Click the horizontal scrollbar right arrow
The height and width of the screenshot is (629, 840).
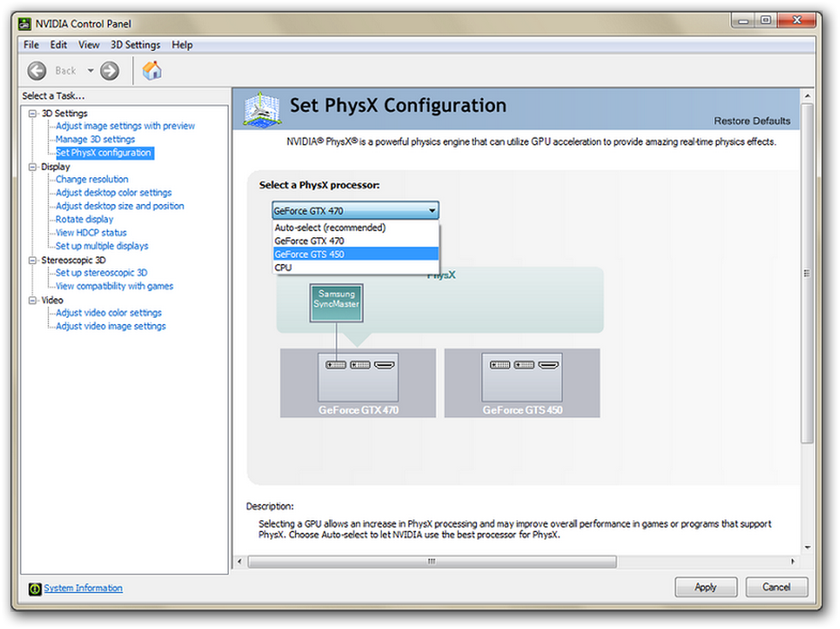click(793, 562)
